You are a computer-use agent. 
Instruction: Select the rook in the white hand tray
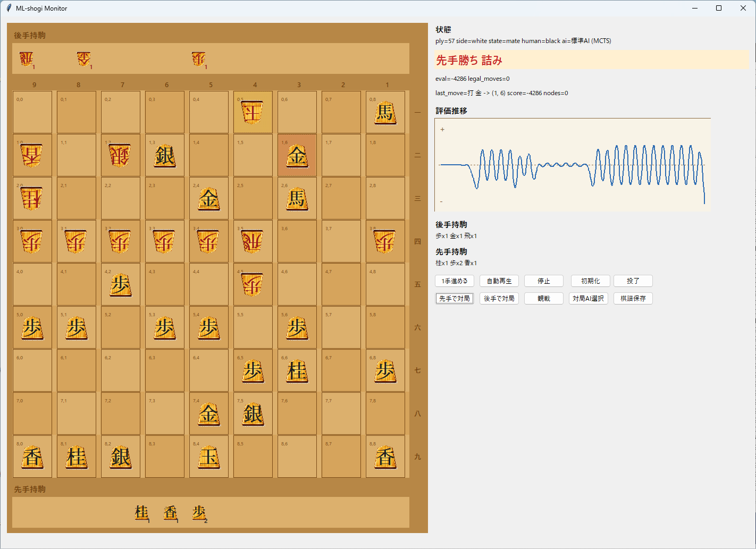pyautogui.click(x=27, y=58)
